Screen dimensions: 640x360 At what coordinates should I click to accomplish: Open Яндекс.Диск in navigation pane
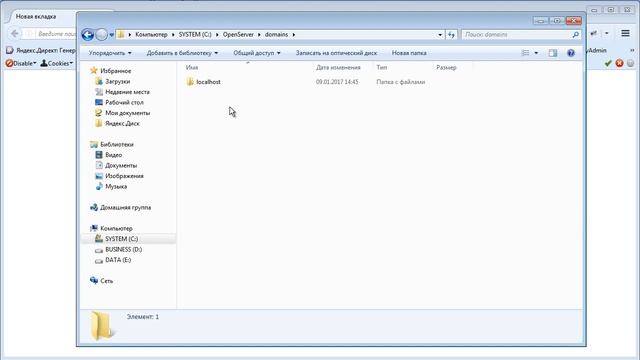point(122,124)
